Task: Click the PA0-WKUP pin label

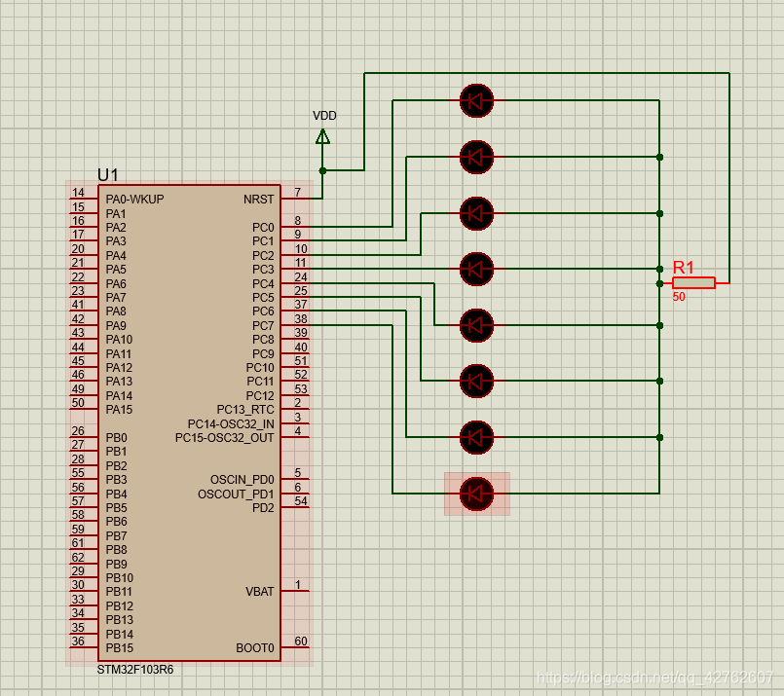Action: pyautogui.click(x=134, y=200)
